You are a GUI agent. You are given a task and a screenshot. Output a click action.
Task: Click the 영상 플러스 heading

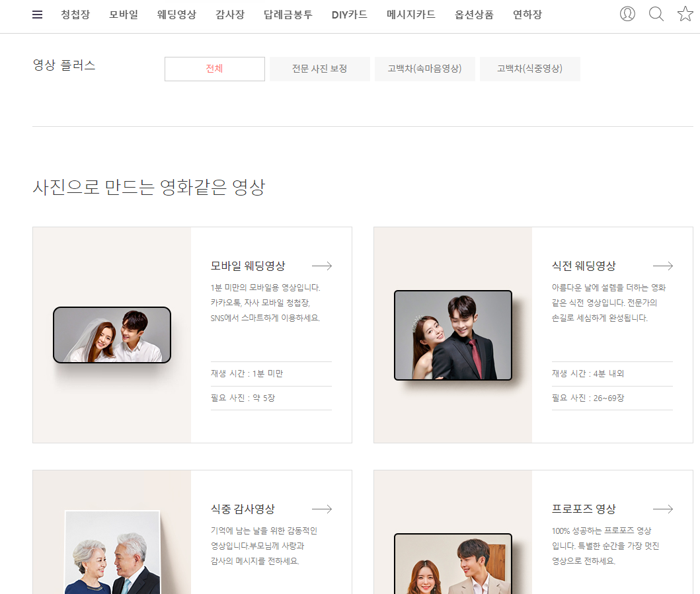click(x=64, y=65)
